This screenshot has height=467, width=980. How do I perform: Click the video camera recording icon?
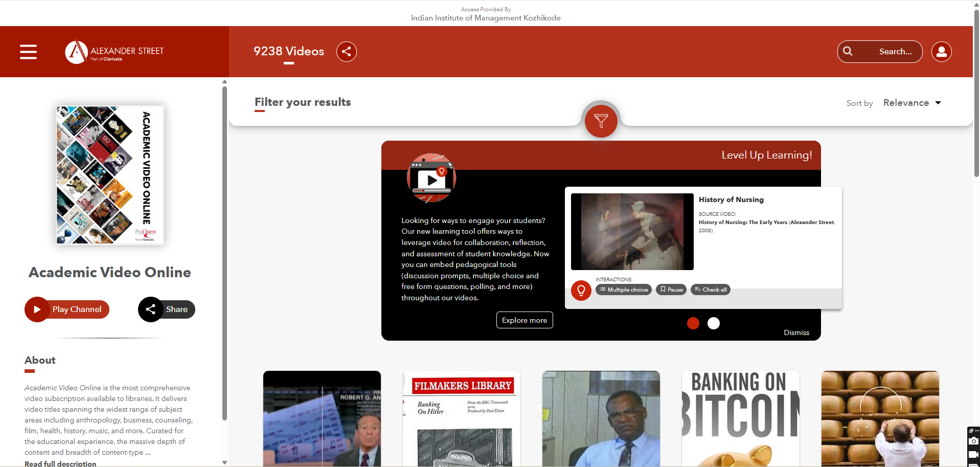pos(973,454)
